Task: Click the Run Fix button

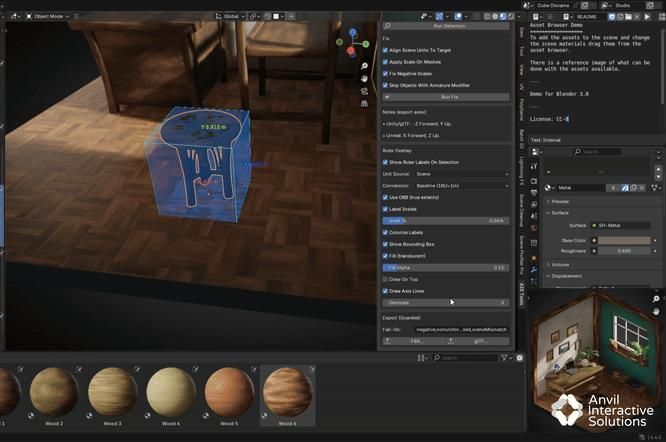Action: (446, 97)
